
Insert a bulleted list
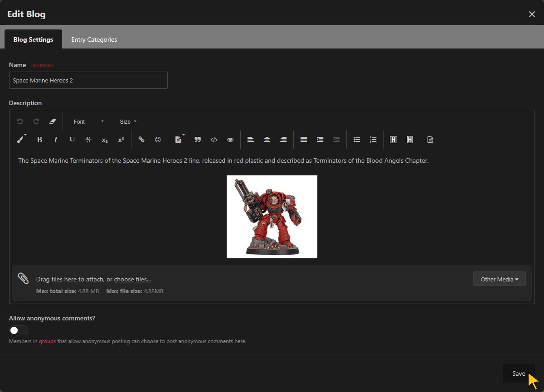click(357, 140)
